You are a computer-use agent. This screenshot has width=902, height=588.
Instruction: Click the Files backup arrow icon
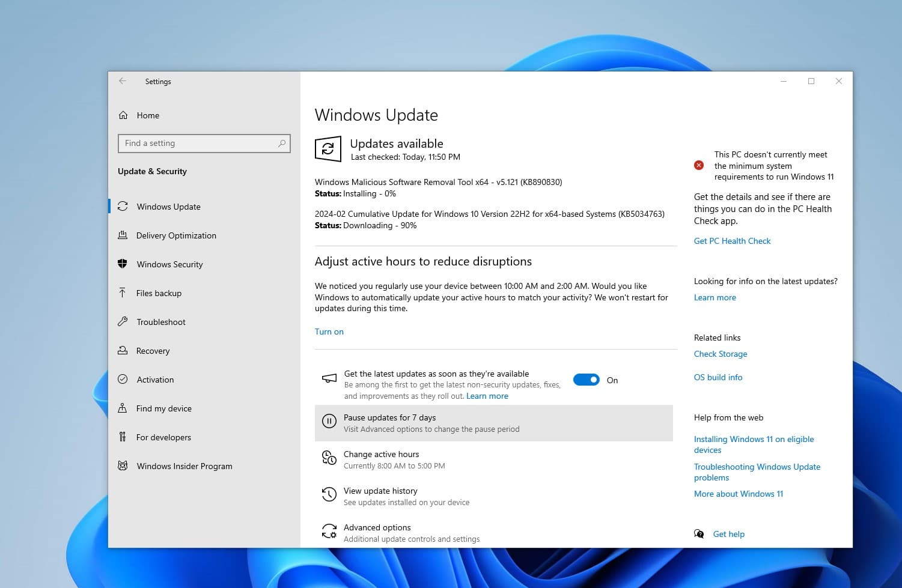tap(123, 292)
